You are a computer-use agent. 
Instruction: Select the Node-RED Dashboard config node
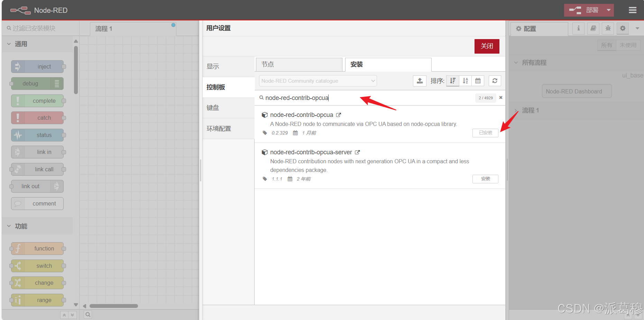pyautogui.click(x=577, y=91)
